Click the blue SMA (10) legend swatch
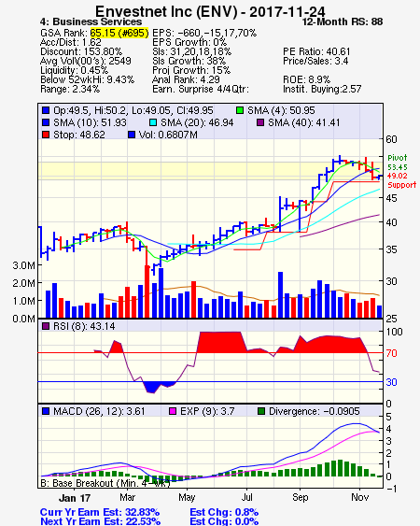 point(46,122)
